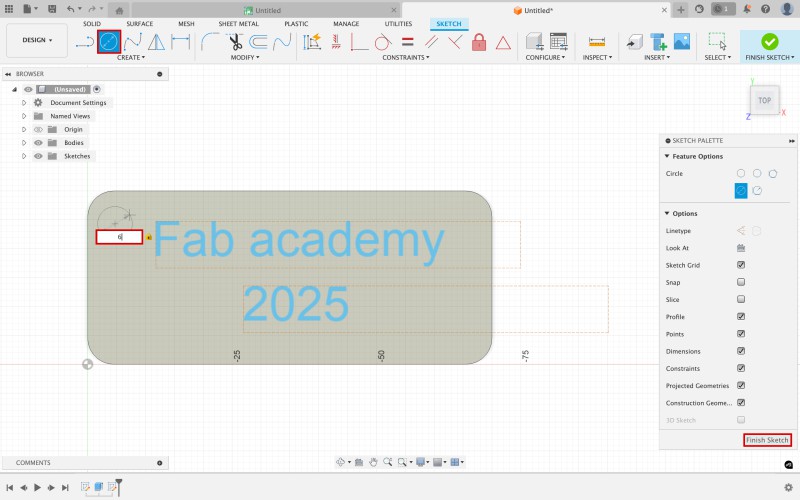The height and width of the screenshot is (500, 800).
Task: Expand the Named Views tree node
Action: [23, 116]
